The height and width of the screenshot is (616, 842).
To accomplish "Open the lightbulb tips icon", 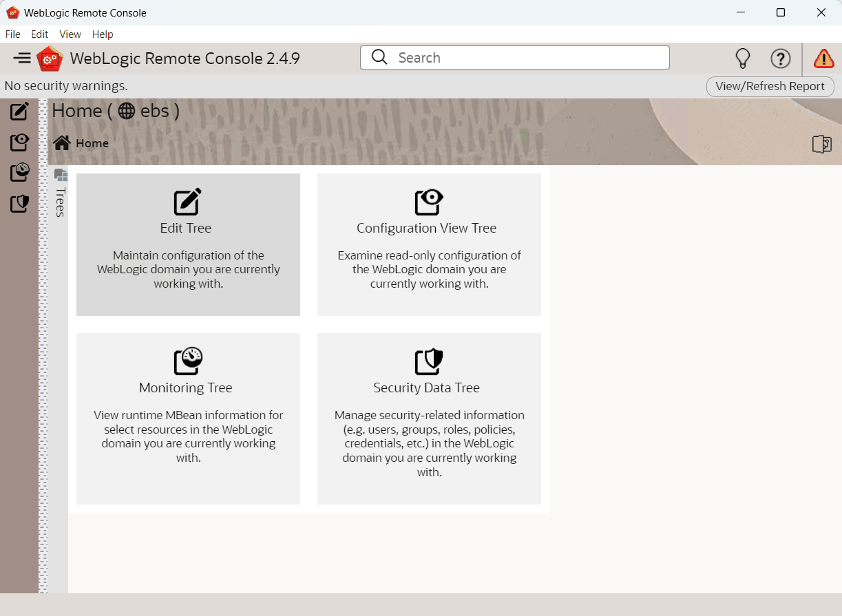I will coord(742,59).
